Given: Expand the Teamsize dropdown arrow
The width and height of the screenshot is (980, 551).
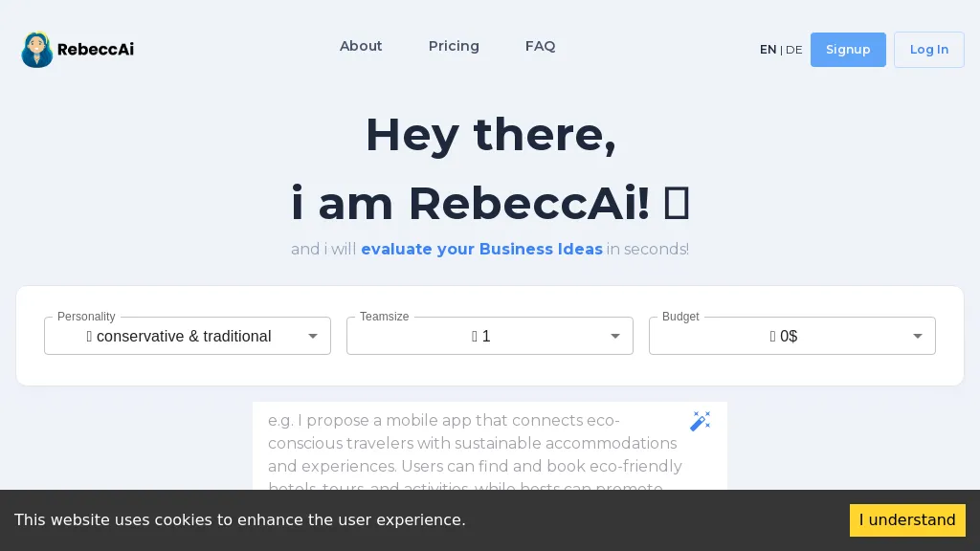Looking at the screenshot, I should (x=615, y=336).
